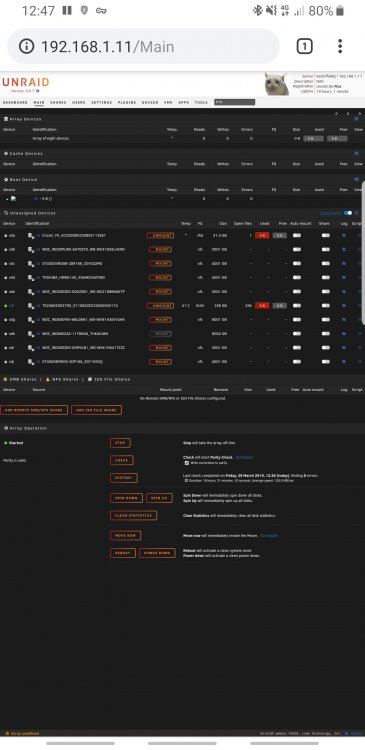
Task: Toggle Cache Devices view icon at right
Action: (x=356, y=154)
